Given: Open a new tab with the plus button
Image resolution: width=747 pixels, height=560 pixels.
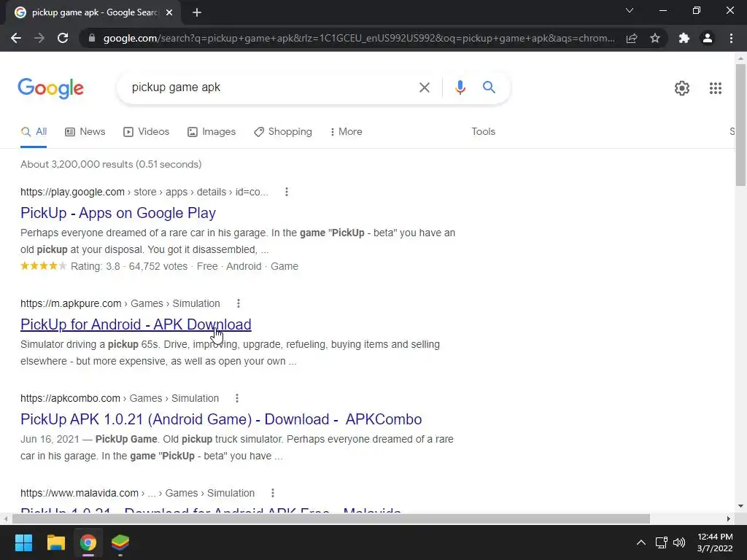Looking at the screenshot, I should click(x=197, y=13).
